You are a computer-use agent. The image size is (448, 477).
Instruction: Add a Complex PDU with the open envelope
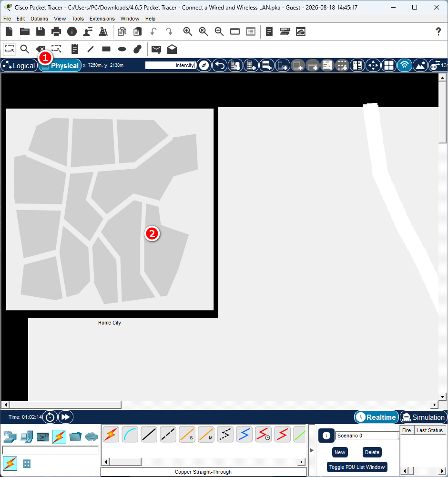pos(172,49)
